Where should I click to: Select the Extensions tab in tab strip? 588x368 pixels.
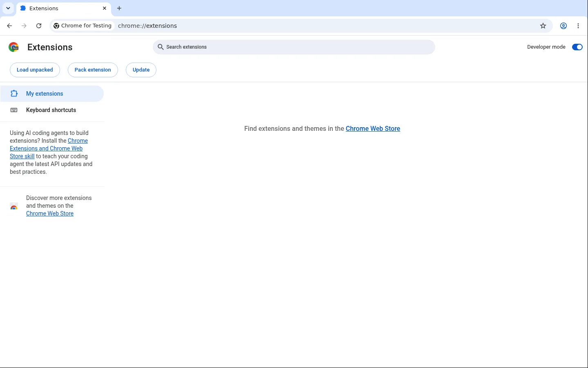tap(64, 8)
